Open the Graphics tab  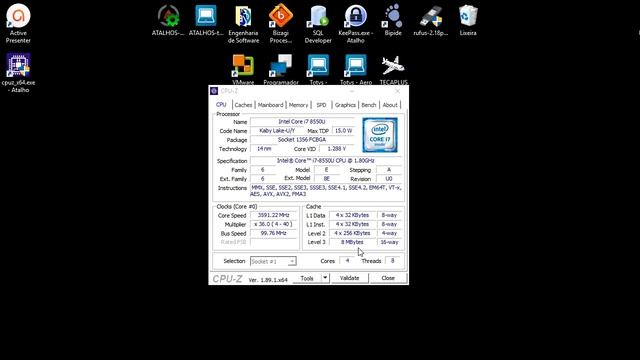click(345, 105)
